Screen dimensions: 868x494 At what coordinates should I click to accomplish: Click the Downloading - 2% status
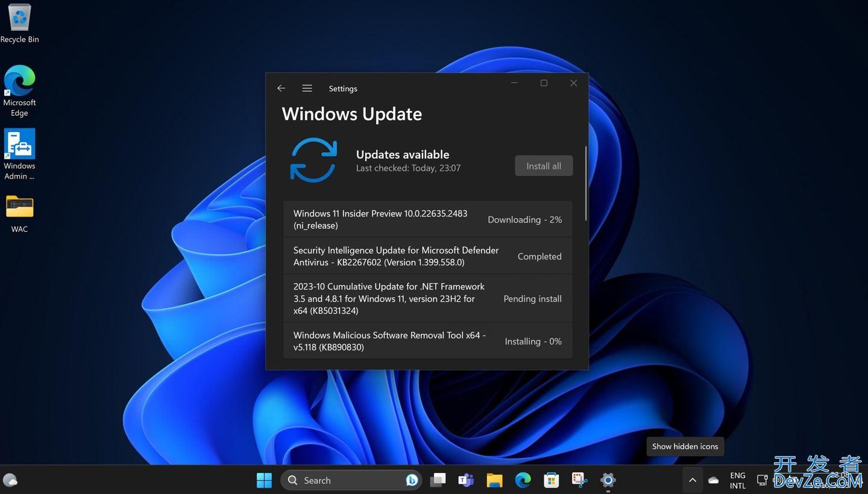(524, 220)
